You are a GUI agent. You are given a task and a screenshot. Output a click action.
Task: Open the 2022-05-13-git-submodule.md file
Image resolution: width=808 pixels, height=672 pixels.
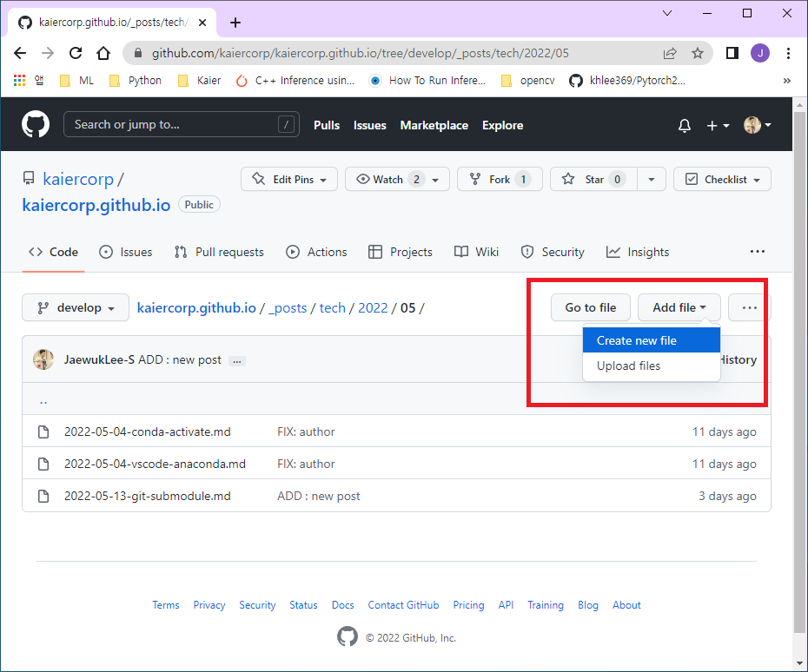click(x=148, y=496)
